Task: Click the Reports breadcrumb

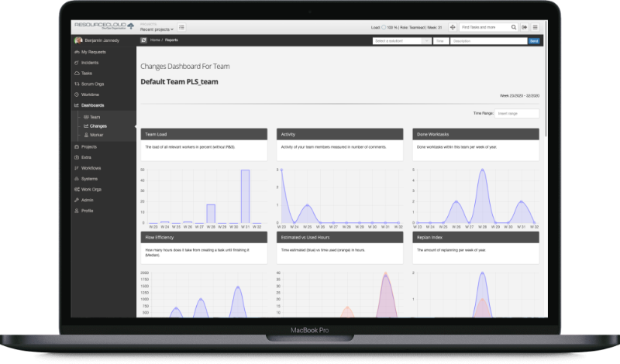Action: [171, 40]
